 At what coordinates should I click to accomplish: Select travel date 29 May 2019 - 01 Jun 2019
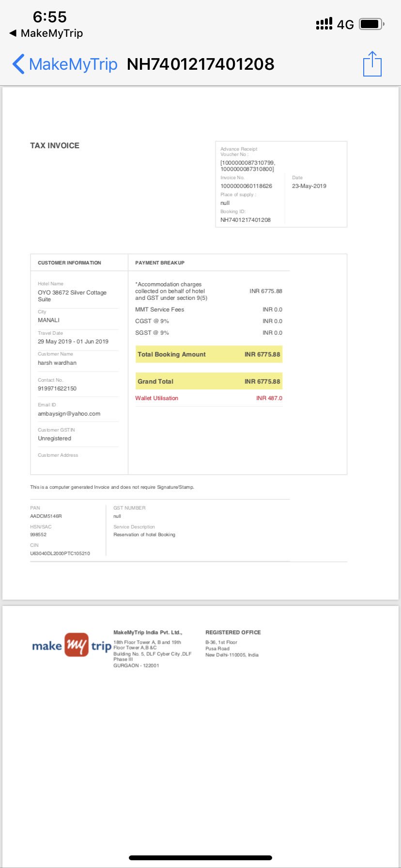point(73,341)
